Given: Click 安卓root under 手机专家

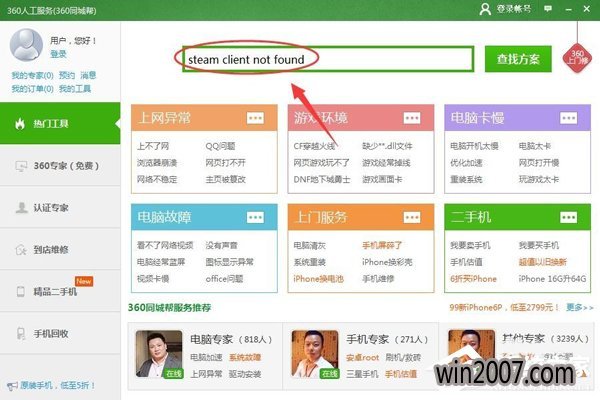Looking at the screenshot, I should pos(362,358).
